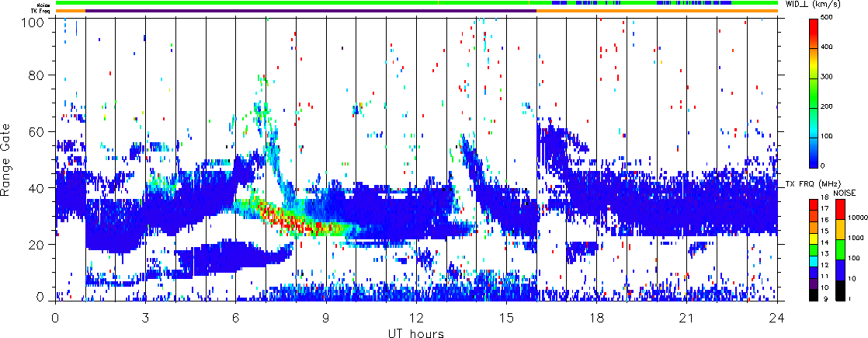This screenshot has height=338, width=868.
Task: Click the UT hours axis label
Action: 416,333
